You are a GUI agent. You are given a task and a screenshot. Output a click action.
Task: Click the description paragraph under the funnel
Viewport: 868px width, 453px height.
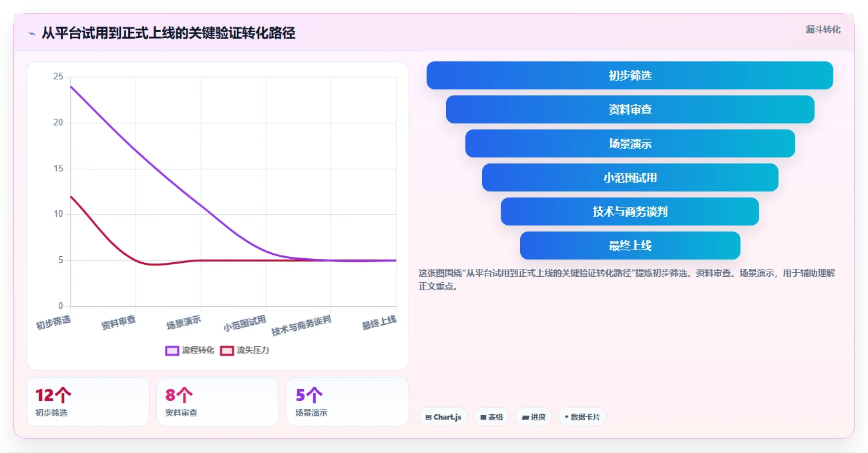(x=627, y=280)
